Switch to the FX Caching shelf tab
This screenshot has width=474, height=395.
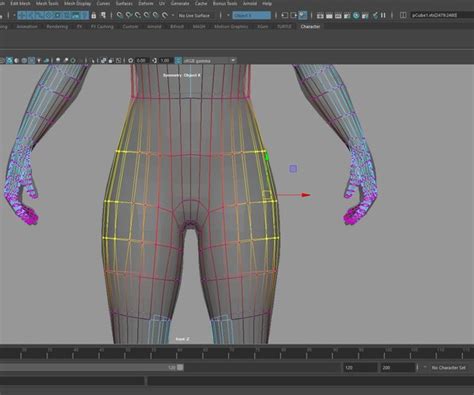tap(102, 26)
